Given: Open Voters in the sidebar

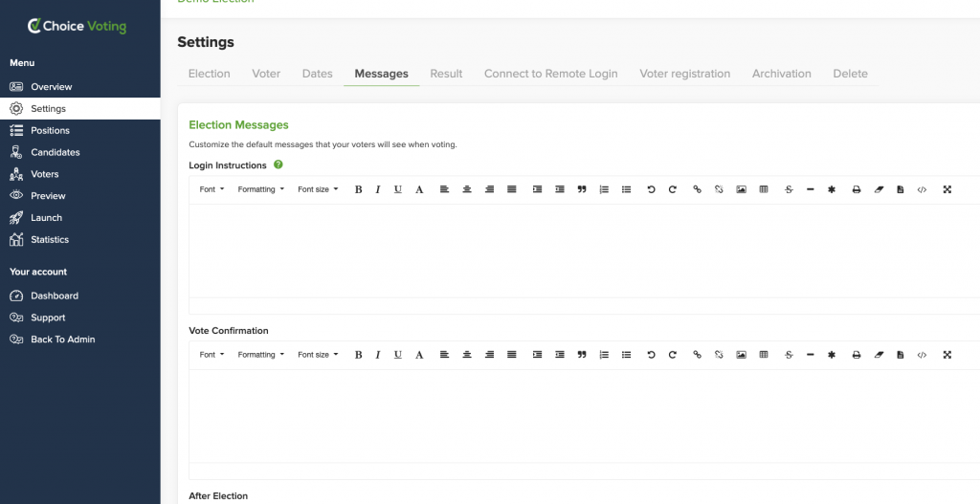Looking at the screenshot, I should tap(80, 174).
